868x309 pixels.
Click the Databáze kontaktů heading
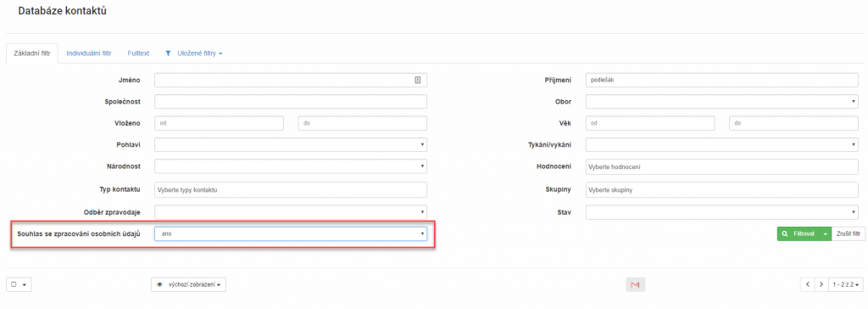(x=62, y=10)
